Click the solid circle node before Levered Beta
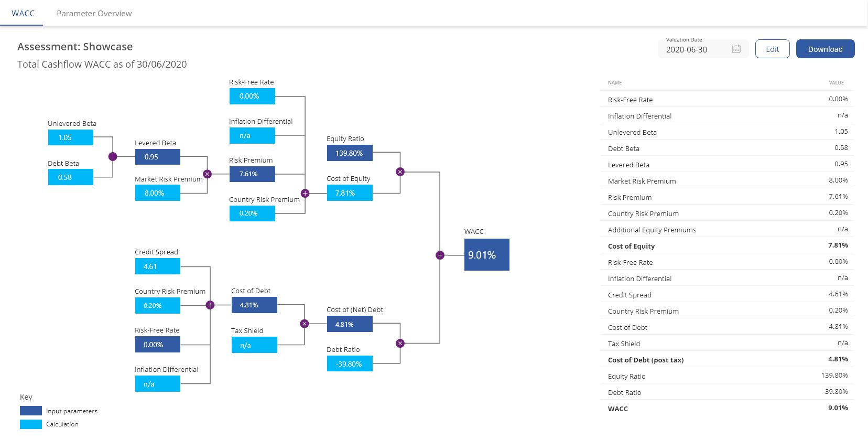Image resolution: width=868 pixels, height=439 pixels. pyautogui.click(x=113, y=157)
